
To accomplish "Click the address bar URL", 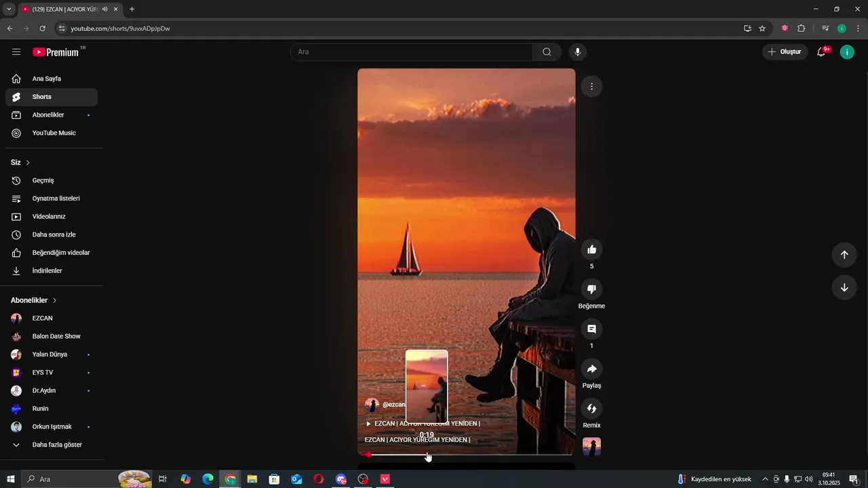I will tap(120, 28).
